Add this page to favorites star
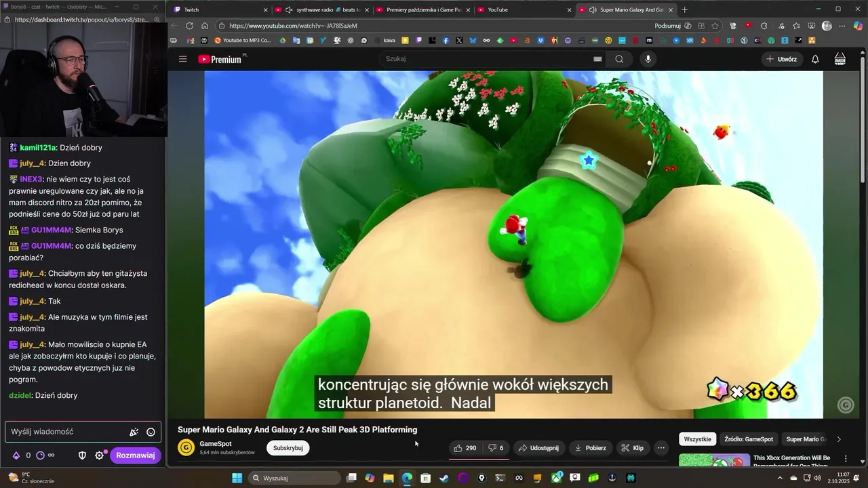Screen dimensions: 868x488 pyautogui.click(x=715, y=26)
